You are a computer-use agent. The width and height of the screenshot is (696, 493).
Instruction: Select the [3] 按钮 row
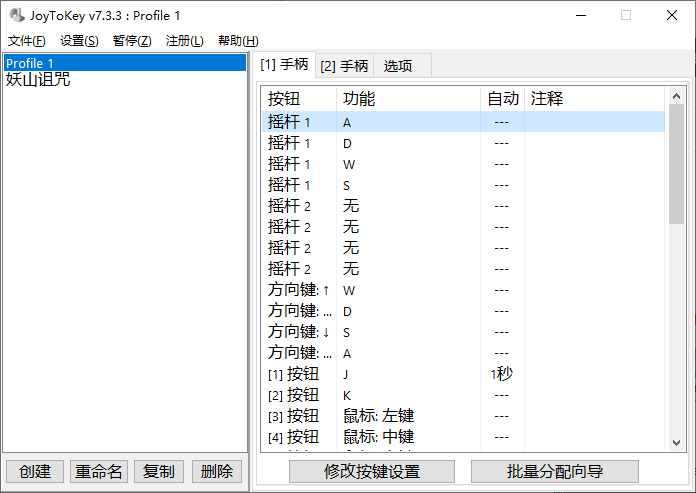pyautogui.click(x=463, y=416)
